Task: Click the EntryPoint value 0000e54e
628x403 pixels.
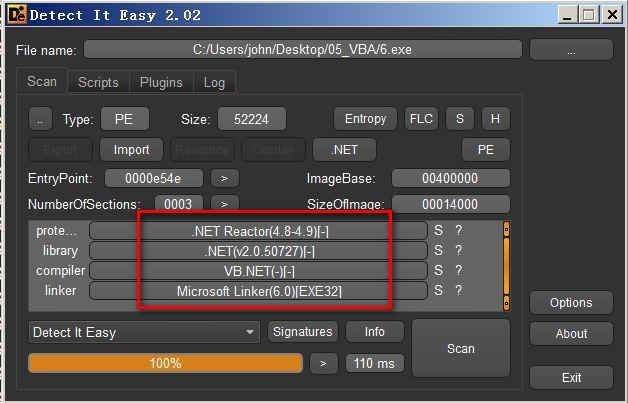Action: coord(153,178)
